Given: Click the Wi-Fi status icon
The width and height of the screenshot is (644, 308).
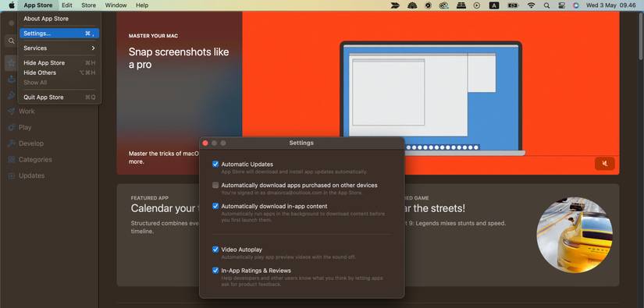Looking at the screenshot, I should 531,5.
